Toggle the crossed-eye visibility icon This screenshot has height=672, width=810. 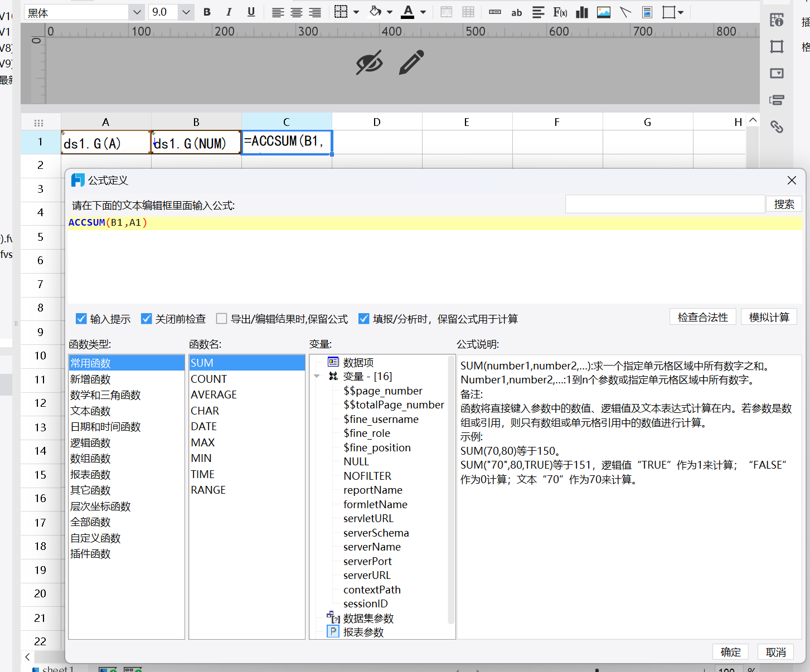369,62
